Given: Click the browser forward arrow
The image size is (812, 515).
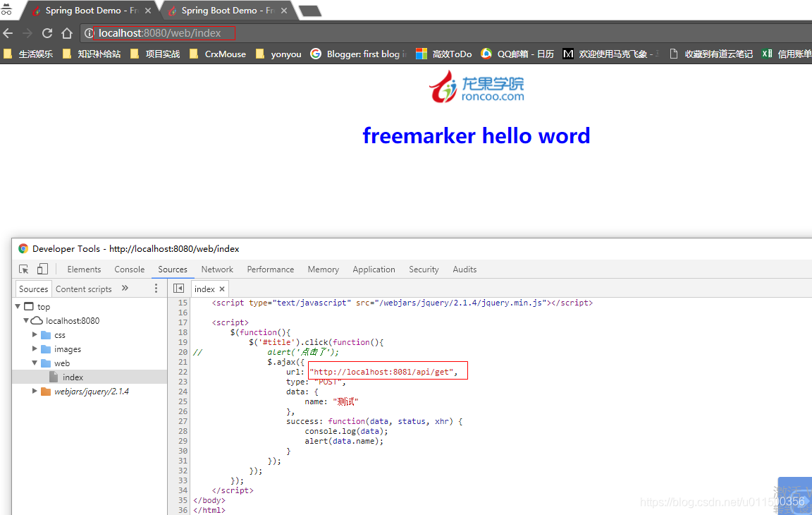Looking at the screenshot, I should pyautogui.click(x=27, y=33).
